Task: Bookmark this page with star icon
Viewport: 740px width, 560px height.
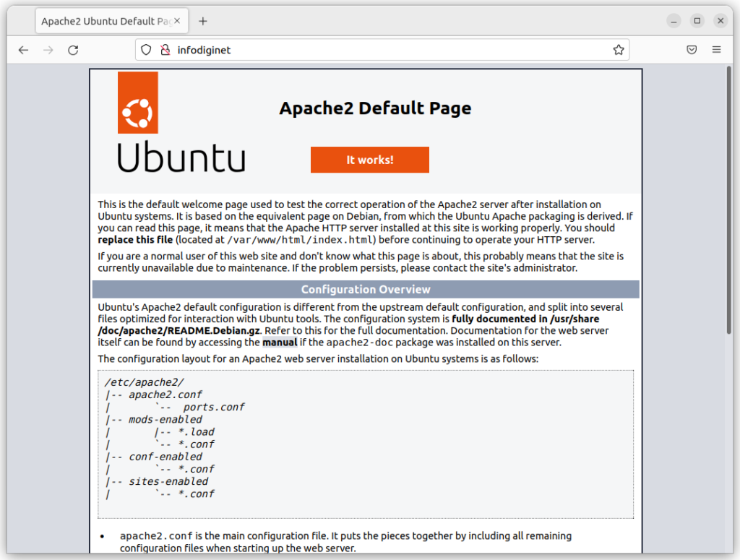Action: (619, 50)
